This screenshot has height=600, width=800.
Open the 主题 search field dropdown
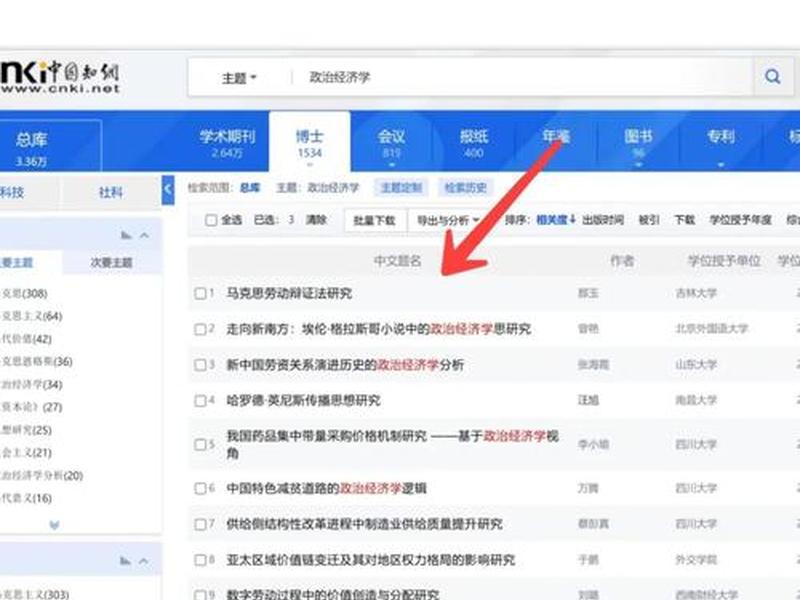pyautogui.click(x=239, y=78)
